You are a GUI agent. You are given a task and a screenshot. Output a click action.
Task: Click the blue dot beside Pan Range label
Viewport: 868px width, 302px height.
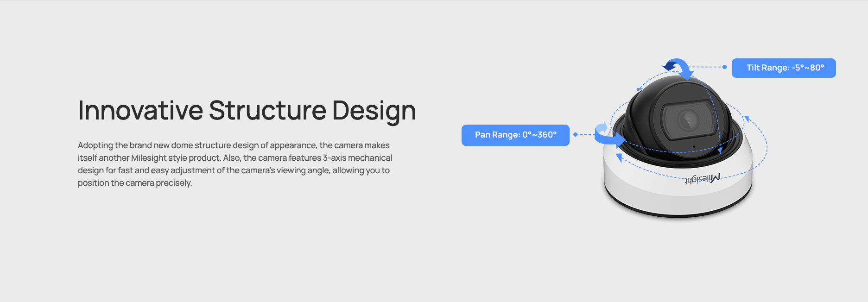pyautogui.click(x=576, y=134)
